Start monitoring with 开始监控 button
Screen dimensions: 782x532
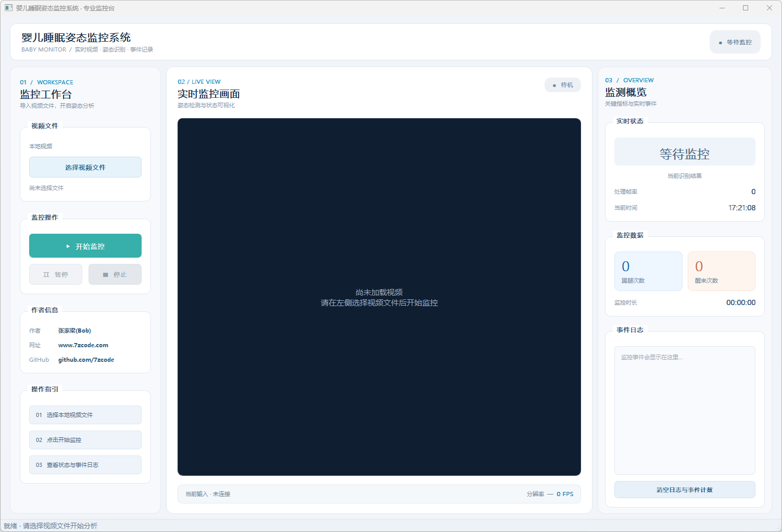point(85,246)
